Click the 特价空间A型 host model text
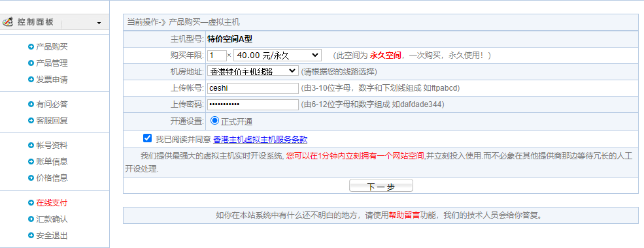 (x=229, y=39)
